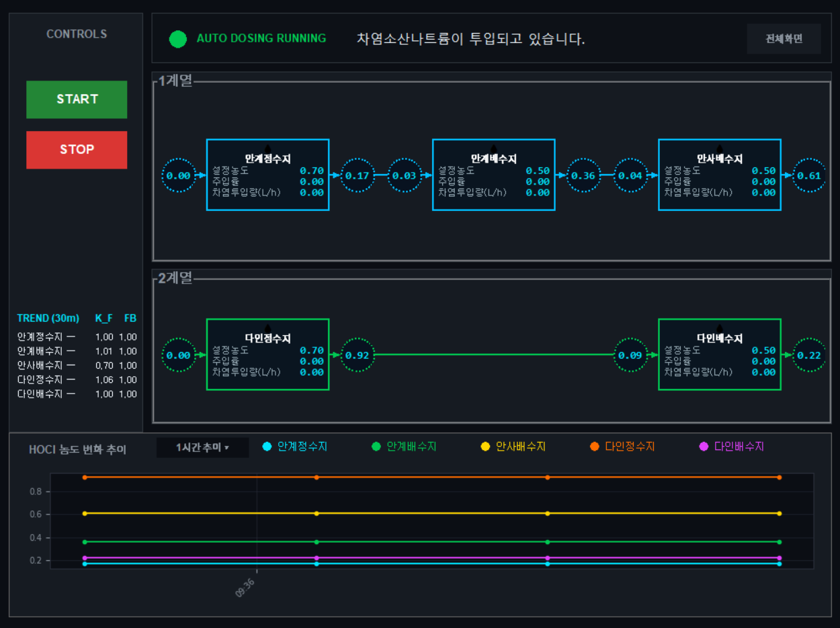Click the FB column header

(x=130, y=318)
